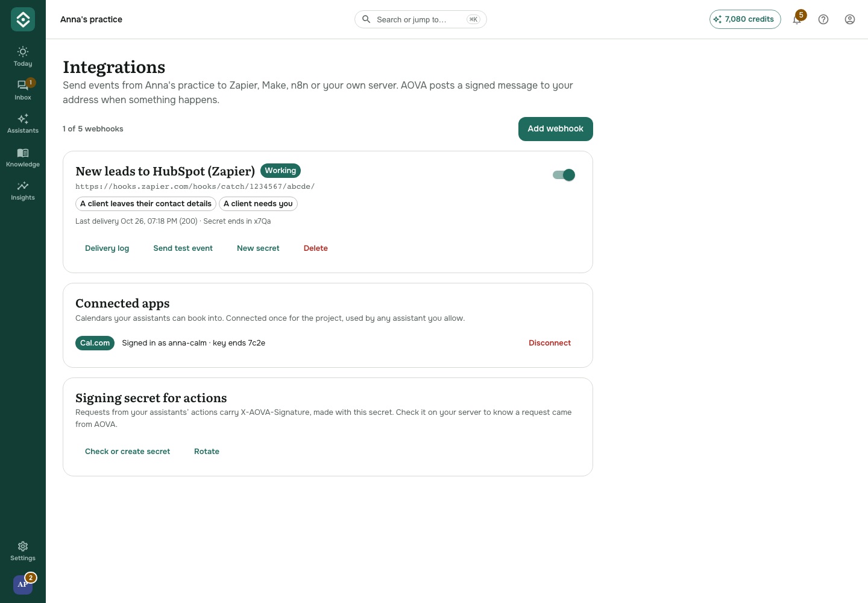Image resolution: width=868 pixels, height=603 pixels.
Task: View the Insights page
Action: click(23, 190)
